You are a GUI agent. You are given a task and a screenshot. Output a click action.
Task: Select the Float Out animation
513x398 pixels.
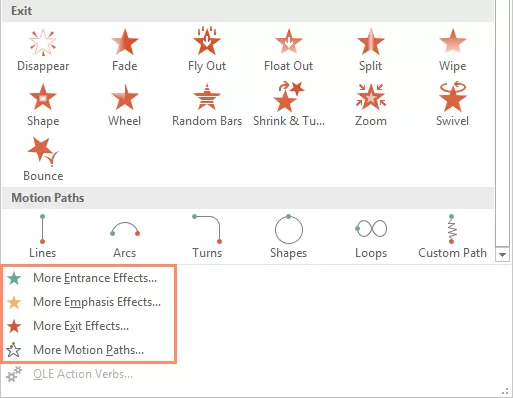(289, 50)
